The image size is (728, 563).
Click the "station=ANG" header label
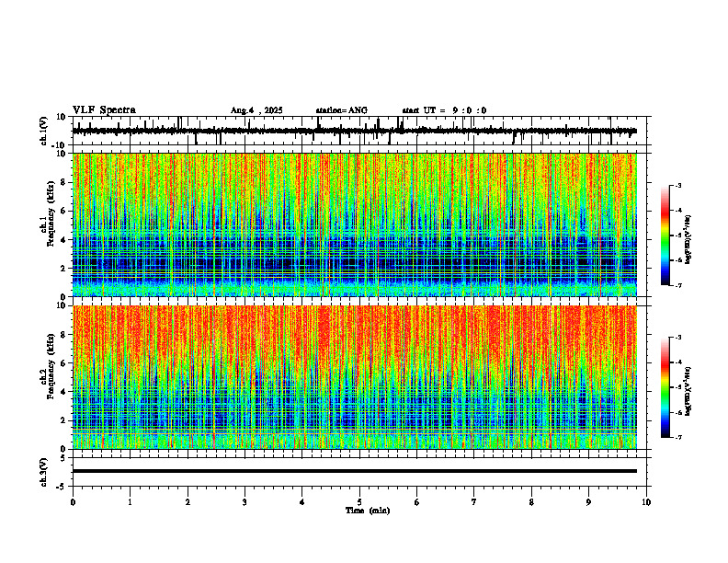[x=341, y=110]
